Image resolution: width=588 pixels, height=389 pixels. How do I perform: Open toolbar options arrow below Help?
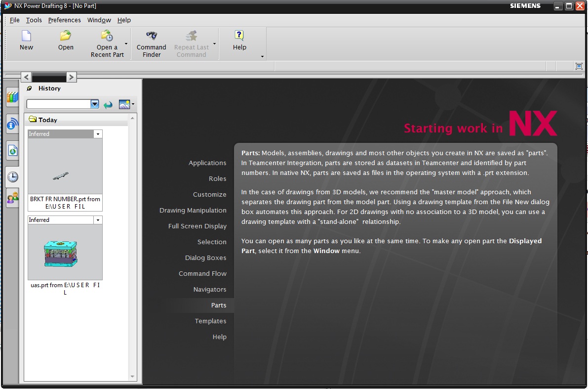(262, 57)
